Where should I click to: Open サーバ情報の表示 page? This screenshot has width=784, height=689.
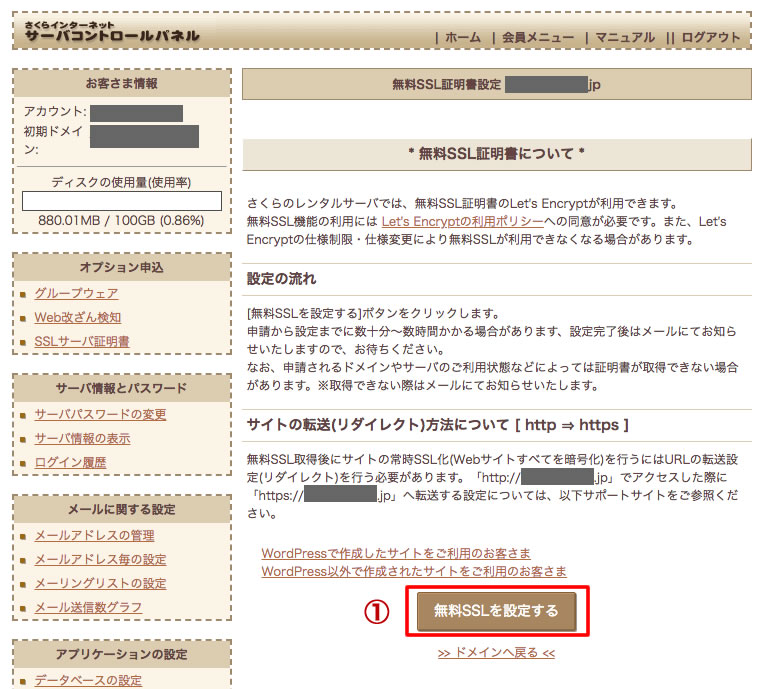82,438
